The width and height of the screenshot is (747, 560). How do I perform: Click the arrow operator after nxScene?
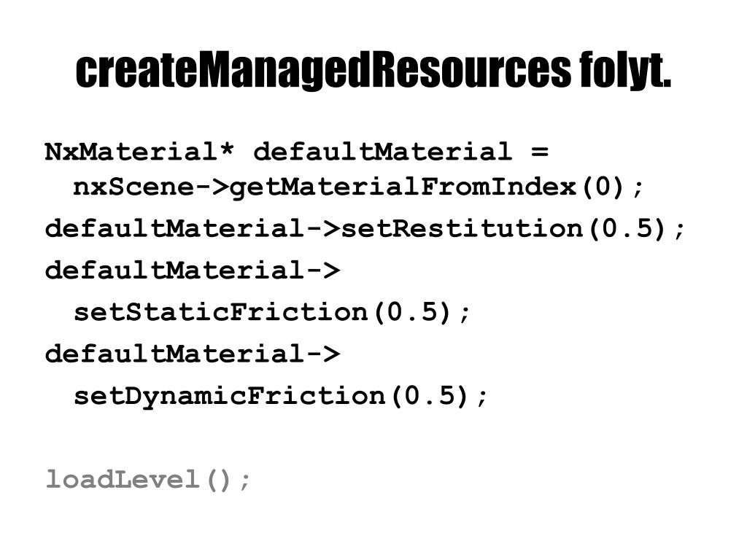point(212,186)
